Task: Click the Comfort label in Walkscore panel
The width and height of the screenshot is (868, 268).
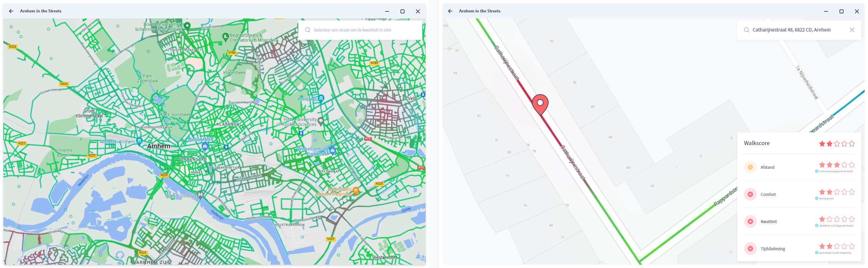Action: coord(768,195)
